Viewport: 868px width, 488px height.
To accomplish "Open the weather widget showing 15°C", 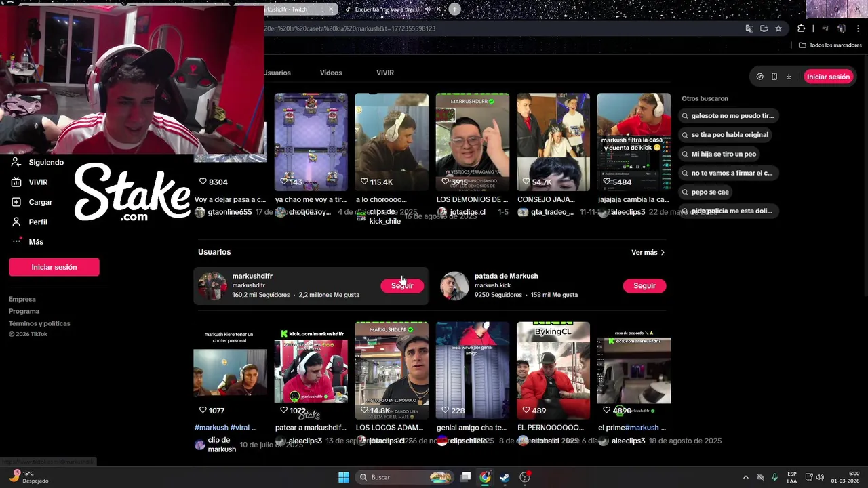I will click(28, 477).
